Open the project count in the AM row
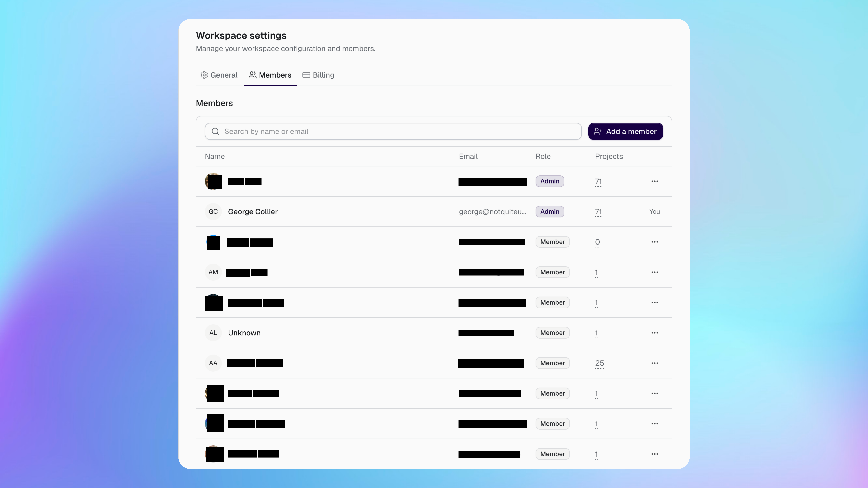This screenshot has width=868, height=488. [x=596, y=272]
